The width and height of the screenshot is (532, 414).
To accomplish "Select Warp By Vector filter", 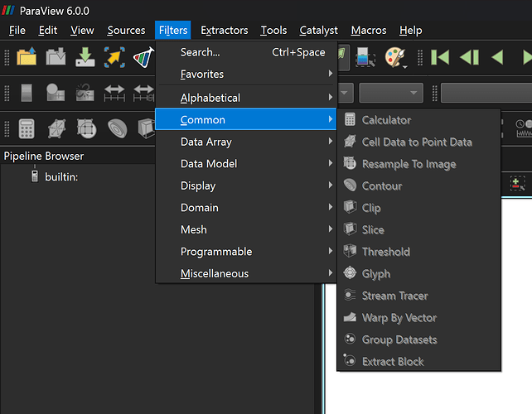I will pos(419,318).
